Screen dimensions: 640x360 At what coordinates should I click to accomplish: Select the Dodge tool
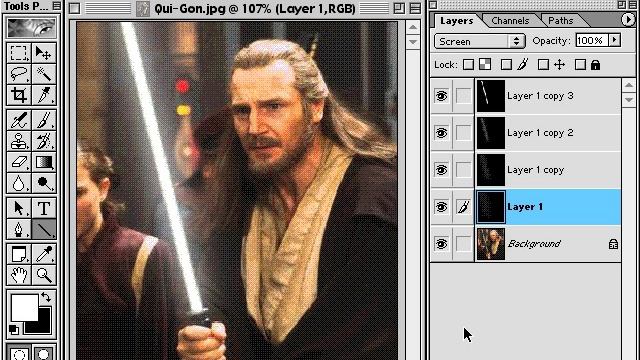click(44, 184)
